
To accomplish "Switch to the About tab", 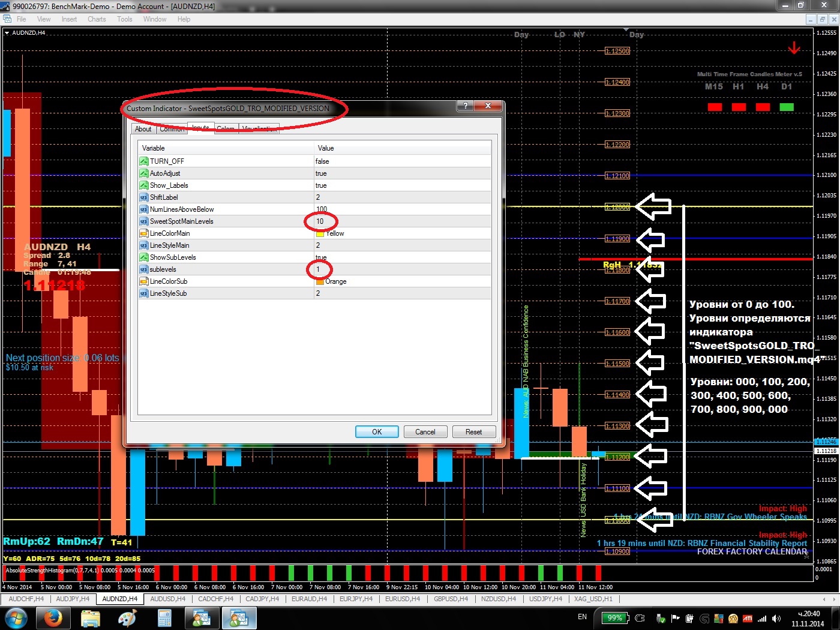I will [143, 129].
